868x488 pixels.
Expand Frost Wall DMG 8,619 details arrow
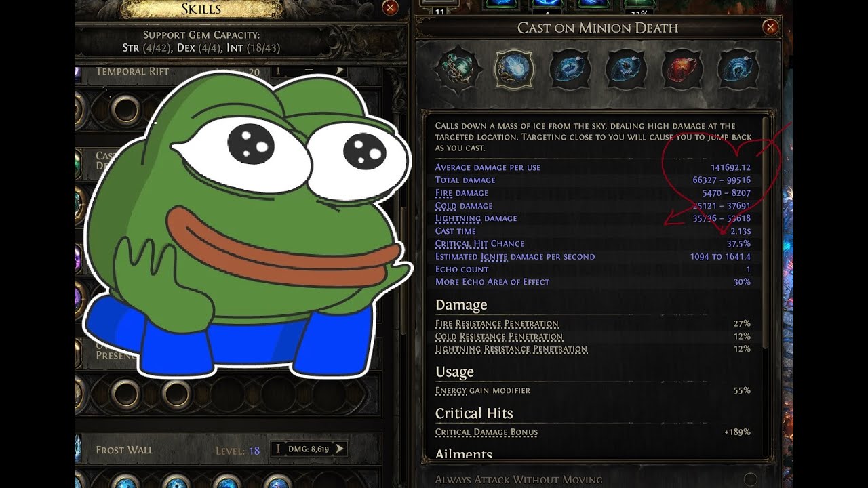point(340,449)
